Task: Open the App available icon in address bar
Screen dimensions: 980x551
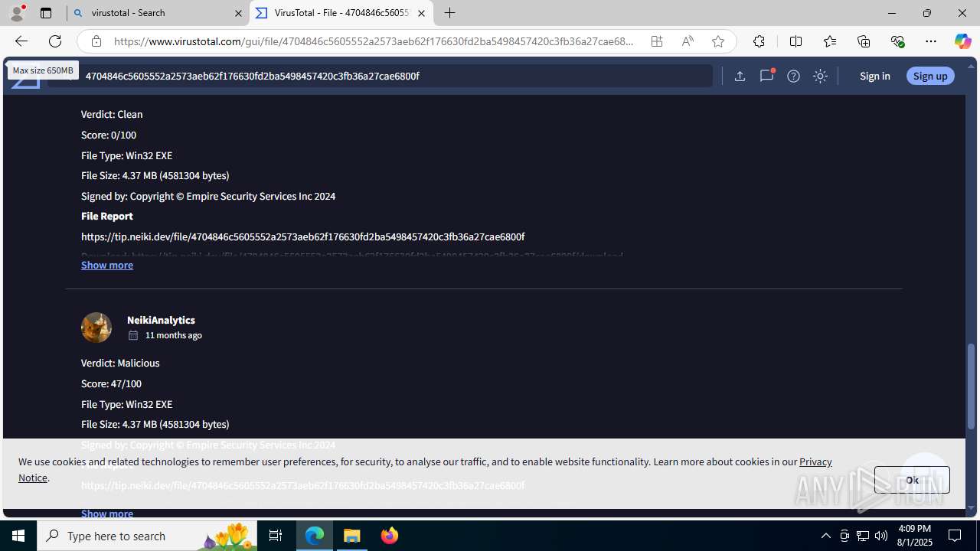Action: [x=657, y=41]
